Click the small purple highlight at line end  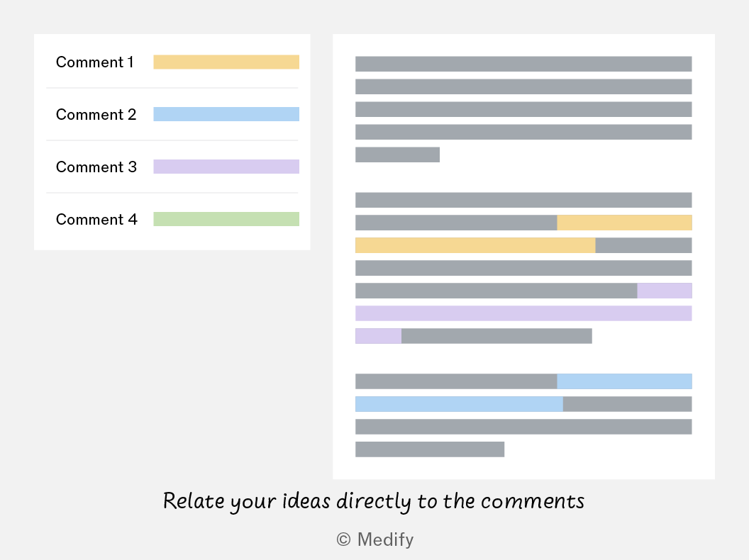click(665, 291)
